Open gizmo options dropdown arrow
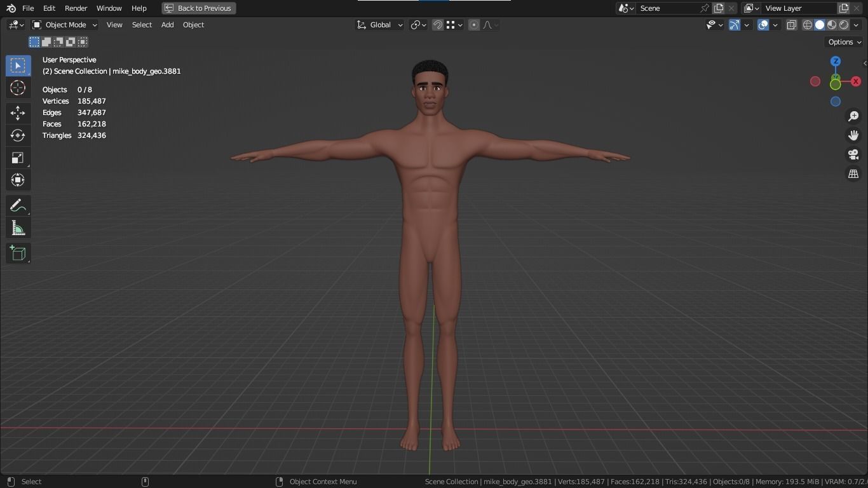The height and width of the screenshot is (488, 868). coord(747,25)
